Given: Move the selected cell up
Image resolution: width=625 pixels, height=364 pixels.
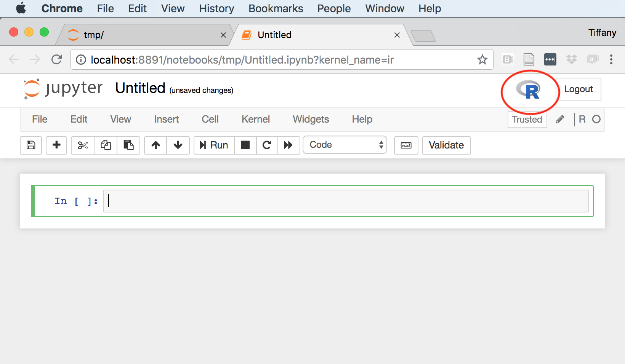Looking at the screenshot, I should coord(155,145).
